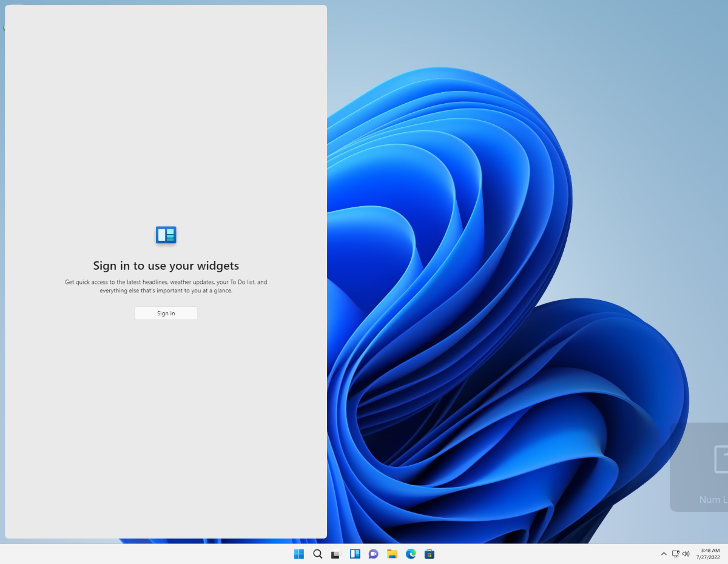
Task: Click the network icon in system tray
Action: pyautogui.click(x=675, y=554)
